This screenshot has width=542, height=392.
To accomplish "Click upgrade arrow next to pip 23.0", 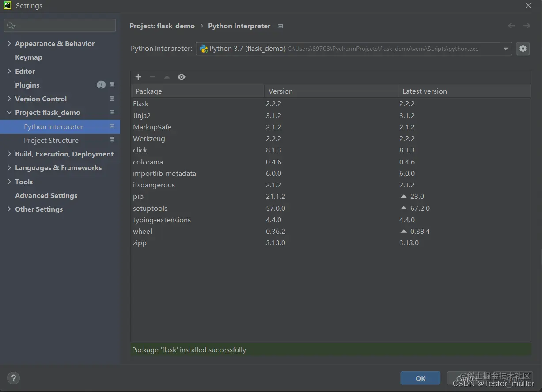I will [x=403, y=196].
